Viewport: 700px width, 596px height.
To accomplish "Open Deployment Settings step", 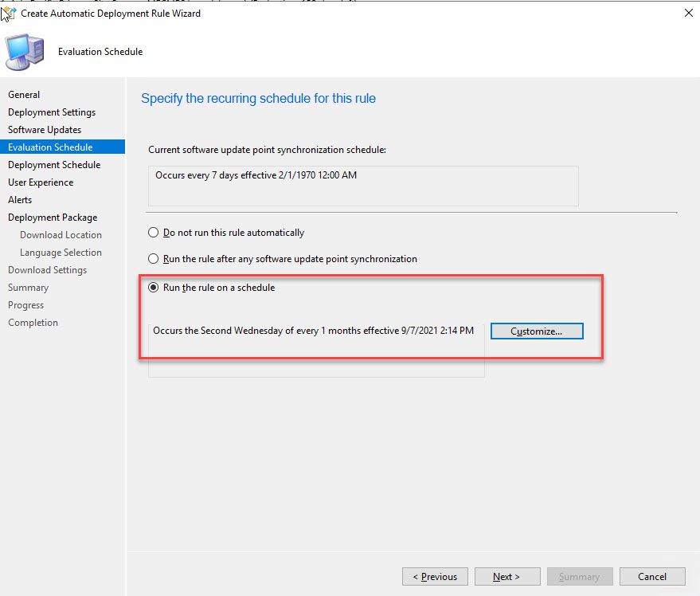I will click(52, 112).
